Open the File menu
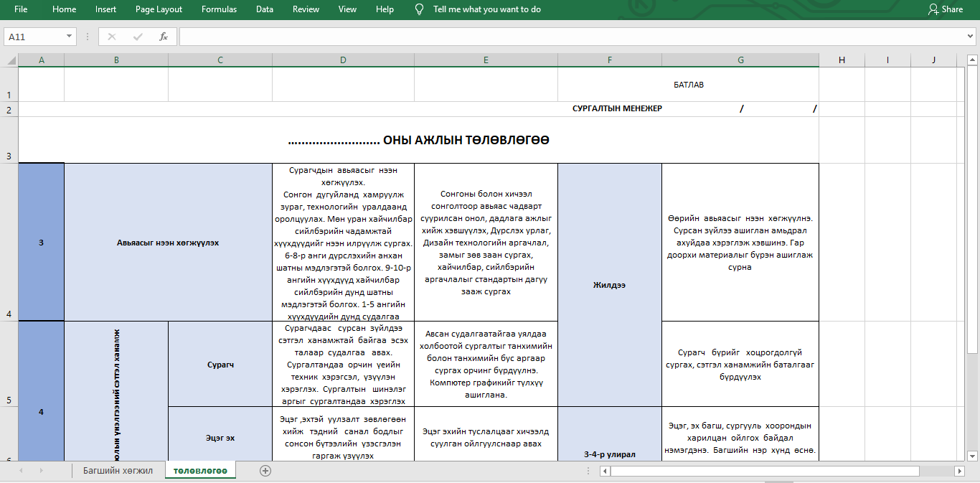This screenshot has height=483, width=980. 21,9
